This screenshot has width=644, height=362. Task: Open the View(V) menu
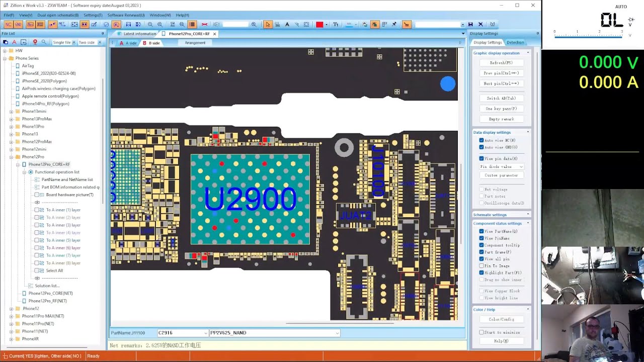(x=26, y=15)
